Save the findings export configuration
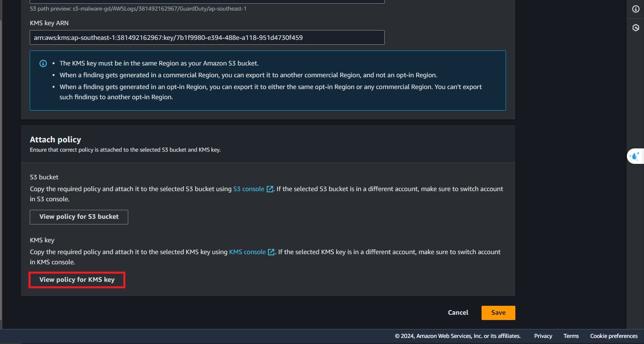The height and width of the screenshot is (344, 644). [x=498, y=313]
